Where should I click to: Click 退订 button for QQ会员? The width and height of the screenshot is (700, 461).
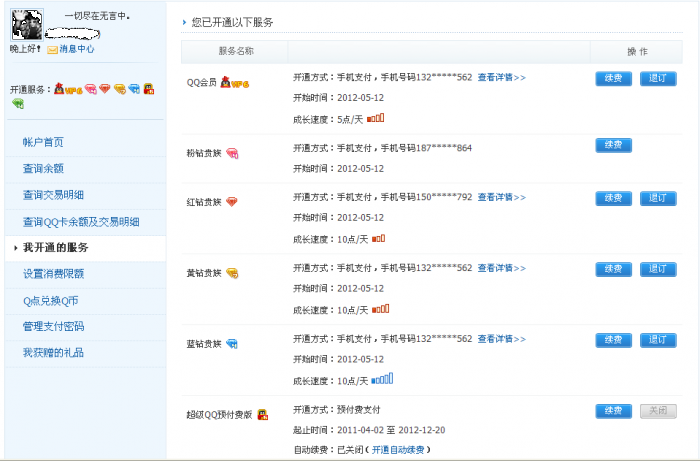tap(658, 79)
